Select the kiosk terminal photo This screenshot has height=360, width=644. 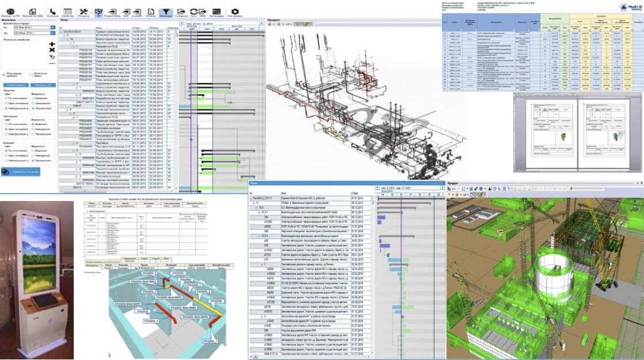pyautogui.click(x=37, y=281)
